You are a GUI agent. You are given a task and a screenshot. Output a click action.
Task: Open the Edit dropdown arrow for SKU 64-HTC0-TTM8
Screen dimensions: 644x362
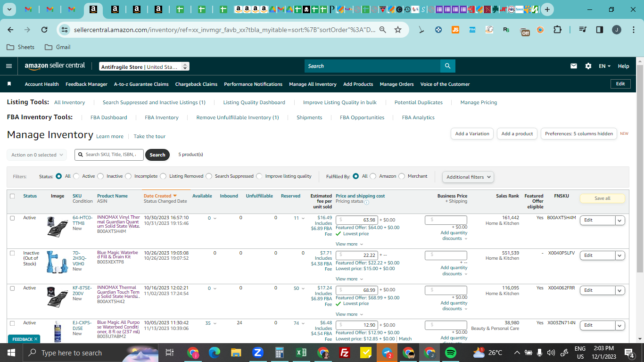[620, 220]
